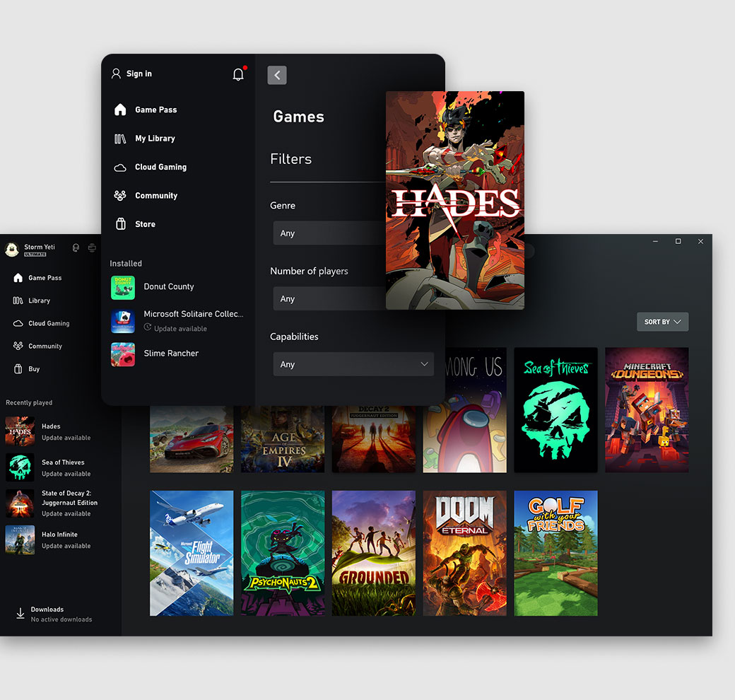Screen dimensions: 735x700
Task: Select Game Pass in the back window sidebar
Action: tap(37, 278)
